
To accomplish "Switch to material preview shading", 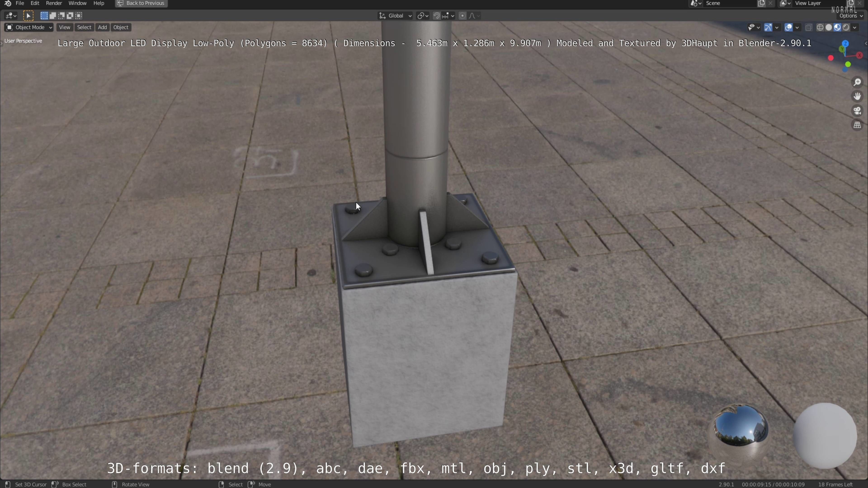I will click(x=837, y=27).
